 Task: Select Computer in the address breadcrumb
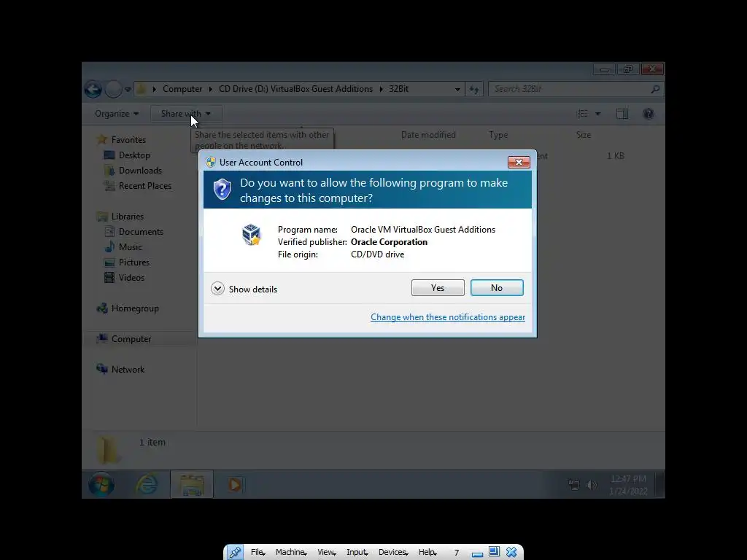182,89
